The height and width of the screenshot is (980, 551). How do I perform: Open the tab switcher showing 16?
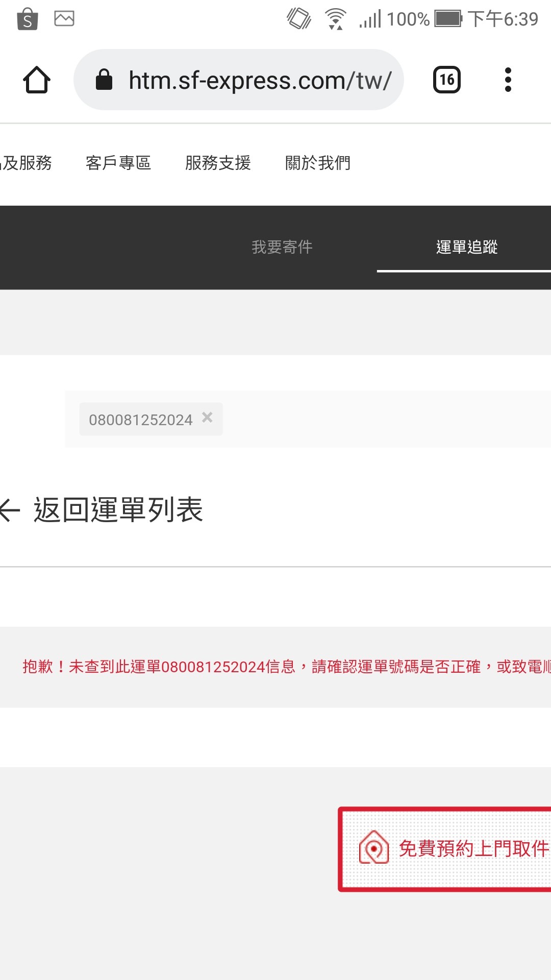point(447,80)
